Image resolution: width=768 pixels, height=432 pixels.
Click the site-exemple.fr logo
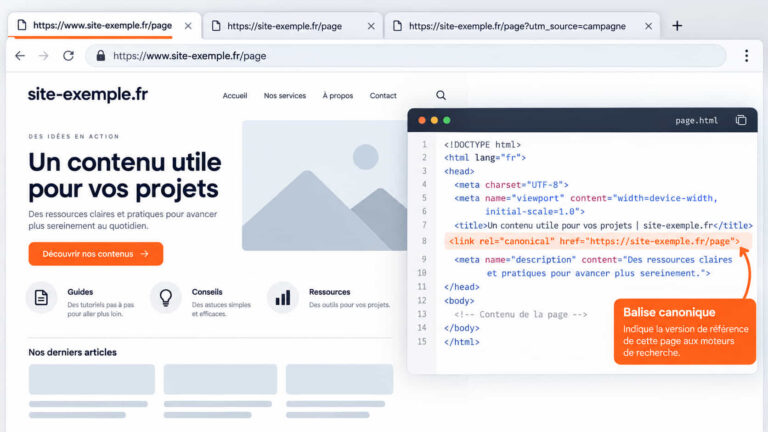(88, 94)
